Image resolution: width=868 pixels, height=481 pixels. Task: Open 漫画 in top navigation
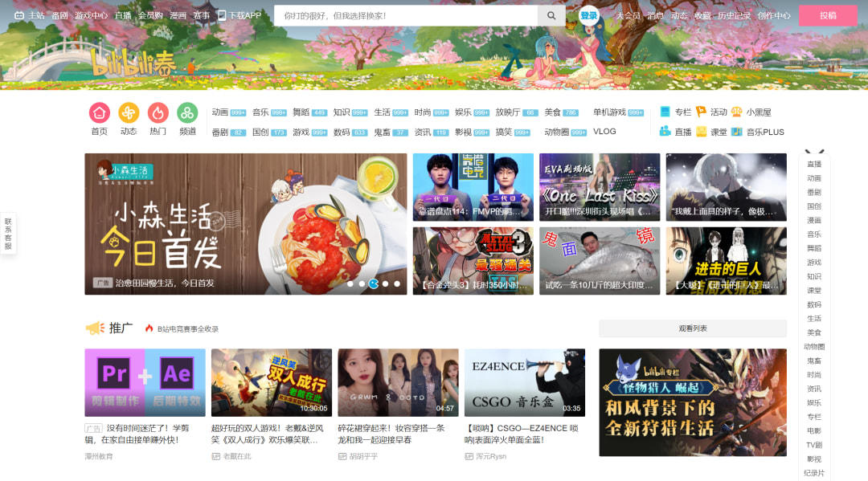click(x=178, y=15)
